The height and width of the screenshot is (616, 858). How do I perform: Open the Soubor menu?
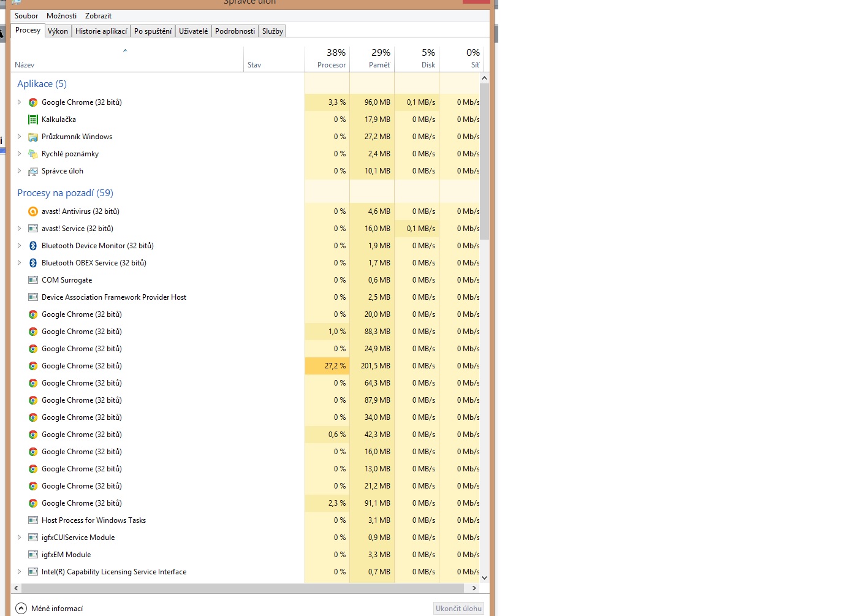click(26, 16)
